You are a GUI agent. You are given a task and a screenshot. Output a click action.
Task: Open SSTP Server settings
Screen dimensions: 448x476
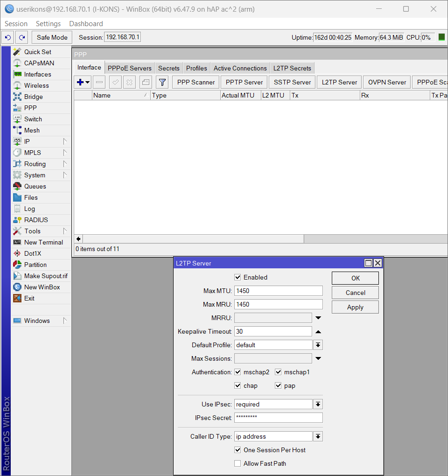[292, 82]
